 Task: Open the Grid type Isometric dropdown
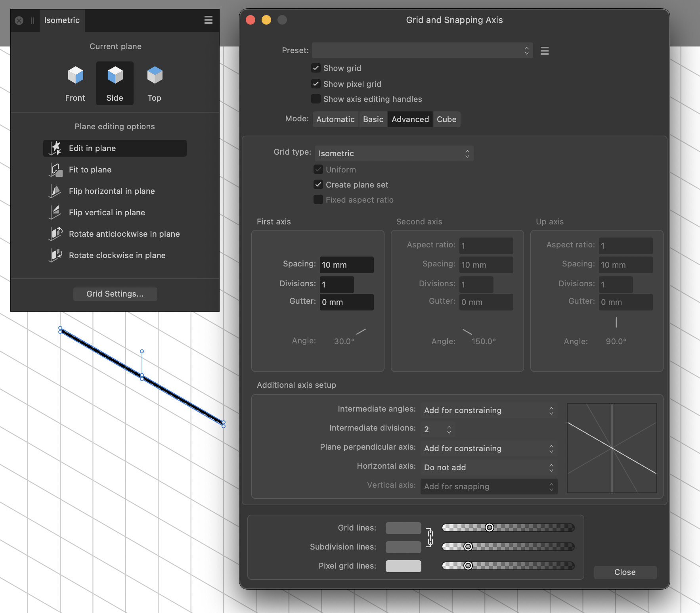tap(394, 153)
